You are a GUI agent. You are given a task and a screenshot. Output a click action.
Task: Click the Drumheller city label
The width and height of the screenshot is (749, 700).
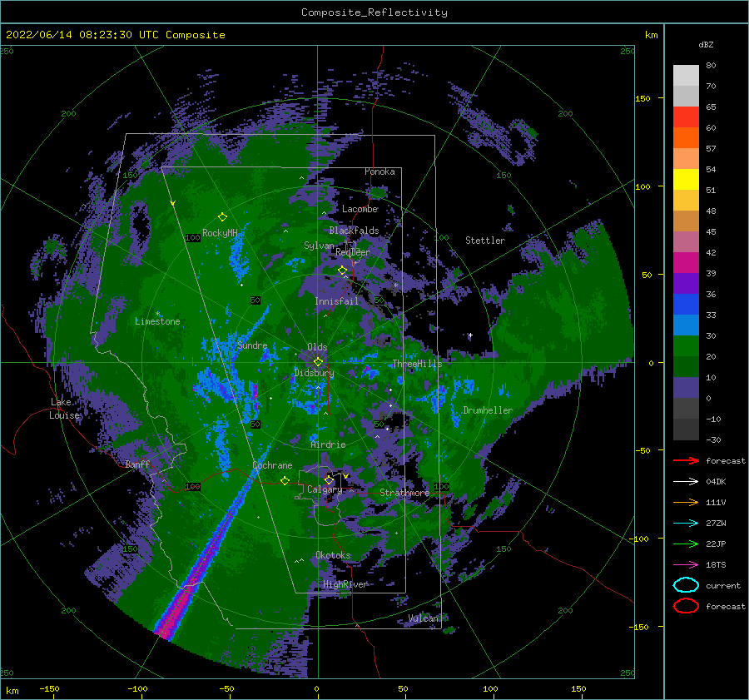[488, 410]
